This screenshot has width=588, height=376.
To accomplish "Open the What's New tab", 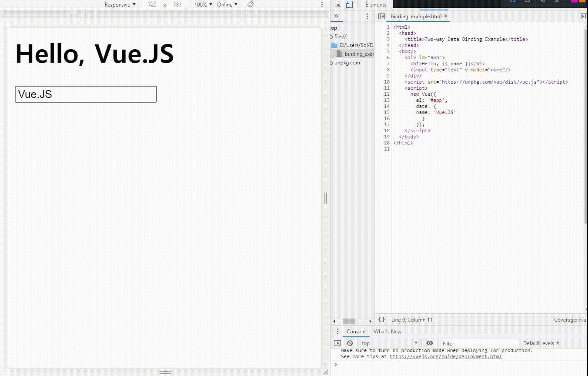I will click(388, 332).
